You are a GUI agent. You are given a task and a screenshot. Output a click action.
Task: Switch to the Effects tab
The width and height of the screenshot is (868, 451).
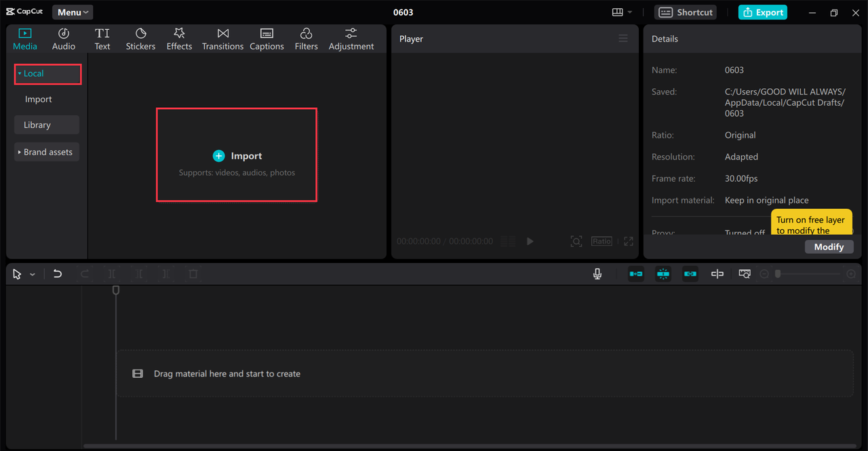coord(179,39)
